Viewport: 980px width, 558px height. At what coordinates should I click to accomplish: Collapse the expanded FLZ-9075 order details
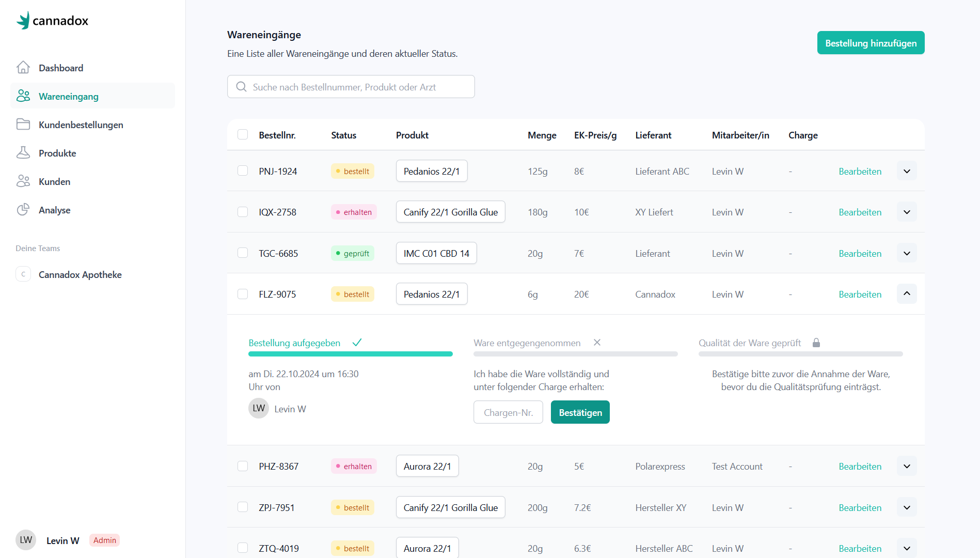click(x=906, y=293)
